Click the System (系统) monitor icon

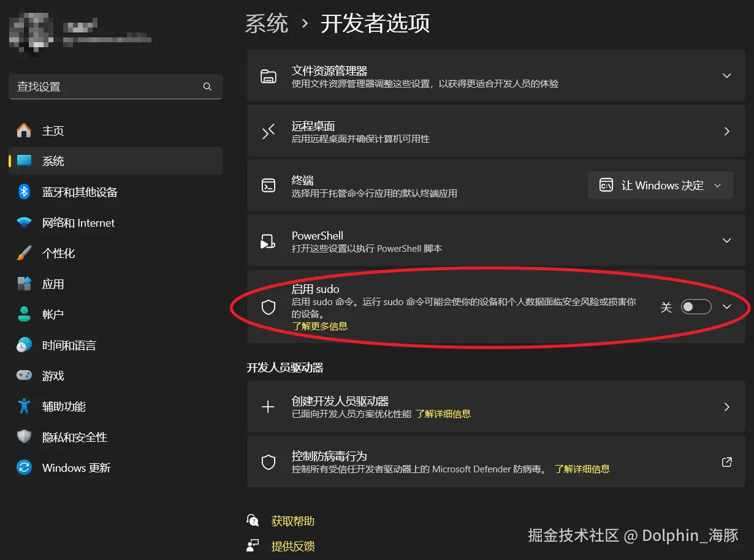pyautogui.click(x=24, y=161)
